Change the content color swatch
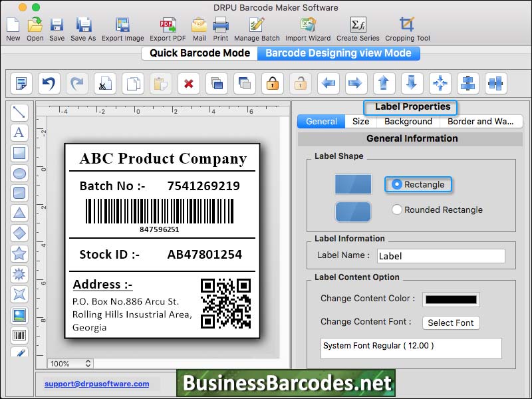532x399 pixels. [x=451, y=299]
